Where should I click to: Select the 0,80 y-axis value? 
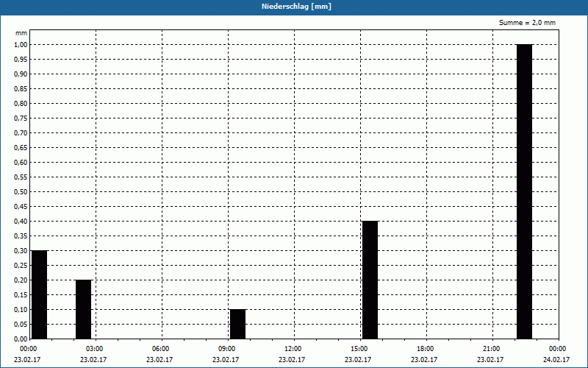coord(21,104)
